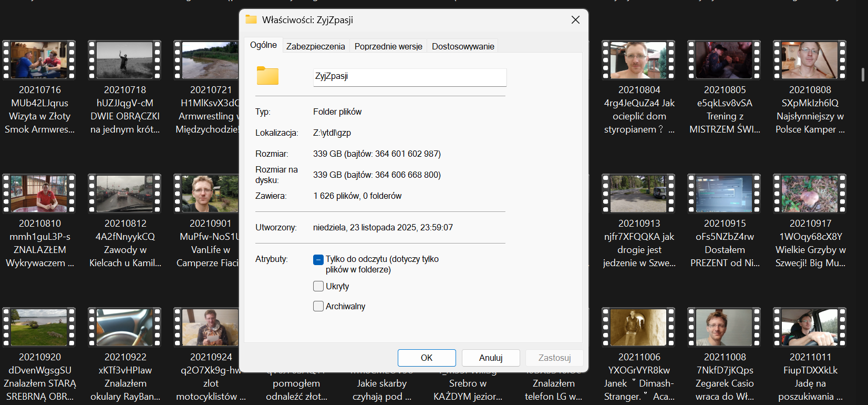Image resolution: width=868 pixels, height=405 pixels.
Task: Confirm with the OK button
Action: [427, 358]
